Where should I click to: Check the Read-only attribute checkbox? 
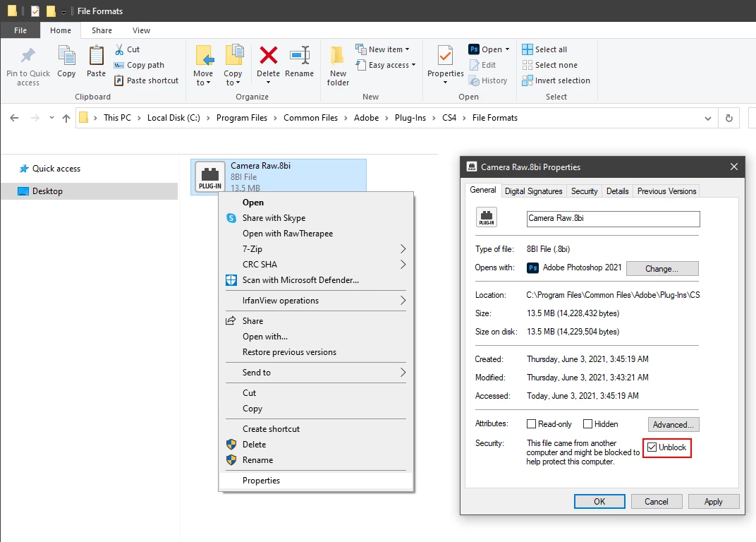click(531, 423)
